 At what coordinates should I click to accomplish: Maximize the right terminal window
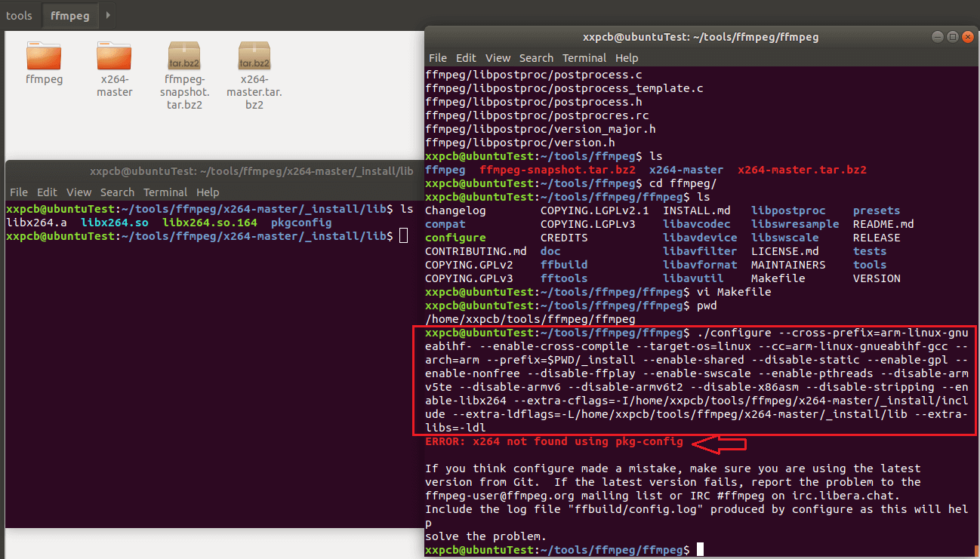pyautogui.click(x=953, y=37)
